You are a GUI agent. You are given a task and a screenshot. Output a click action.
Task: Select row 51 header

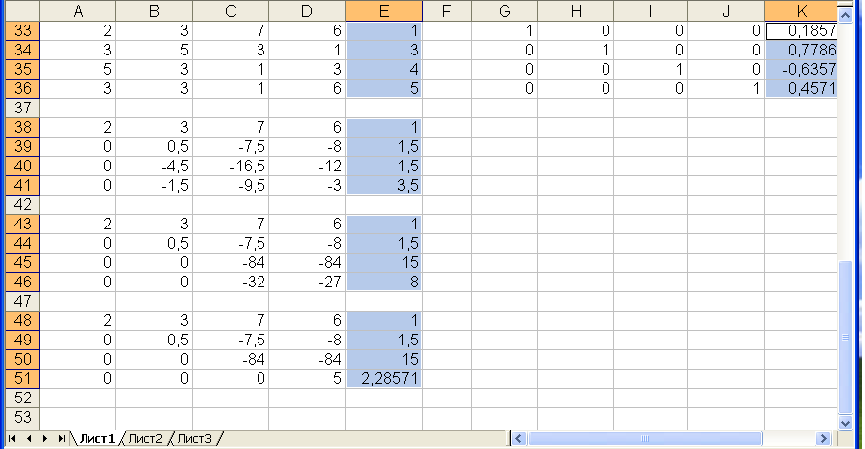tap(23, 378)
